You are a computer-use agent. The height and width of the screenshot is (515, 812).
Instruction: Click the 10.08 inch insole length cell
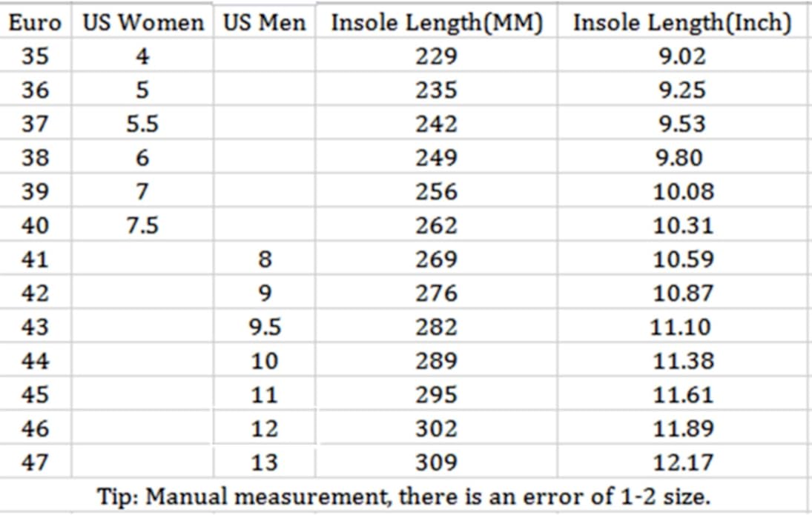(x=682, y=192)
